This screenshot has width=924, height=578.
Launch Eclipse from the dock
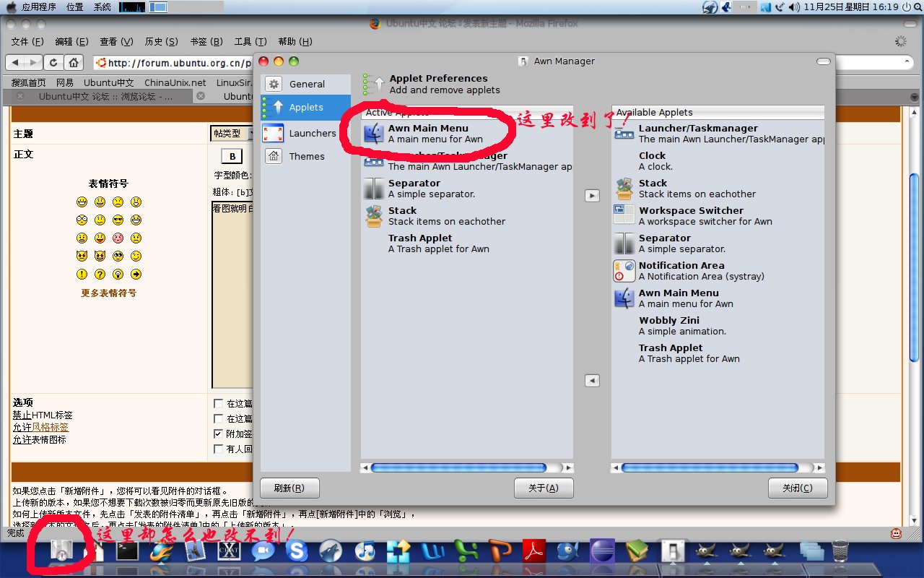coord(602,551)
